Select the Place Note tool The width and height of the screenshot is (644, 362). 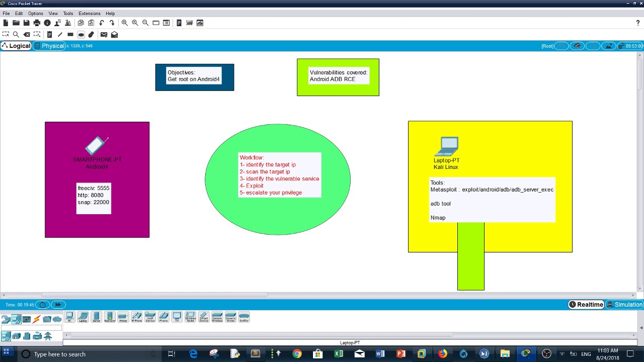[x=49, y=34]
